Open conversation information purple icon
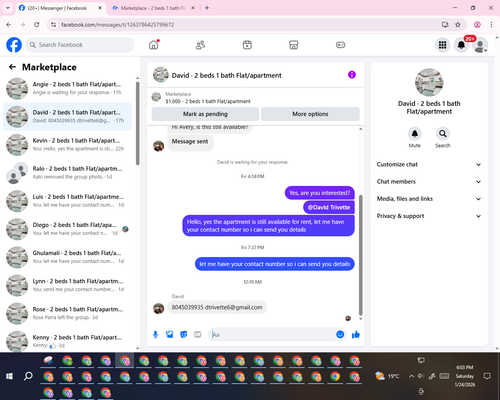 click(x=352, y=75)
